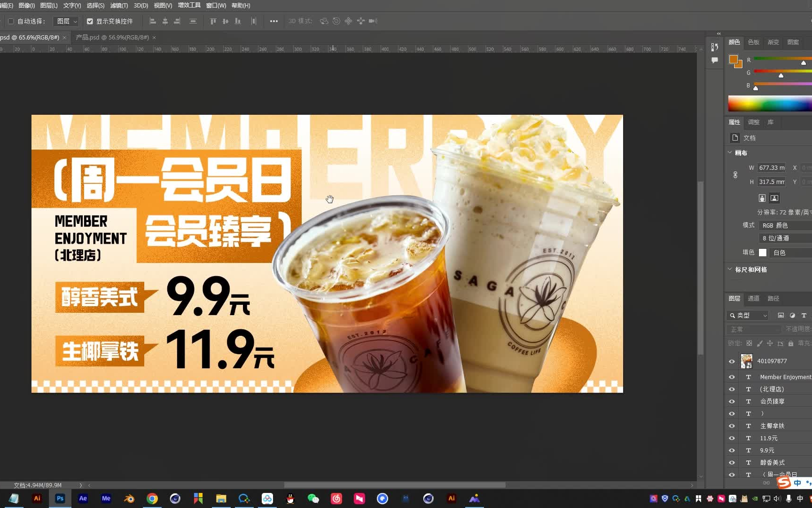
Task: Click align left edges icon
Action: coord(153,21)
